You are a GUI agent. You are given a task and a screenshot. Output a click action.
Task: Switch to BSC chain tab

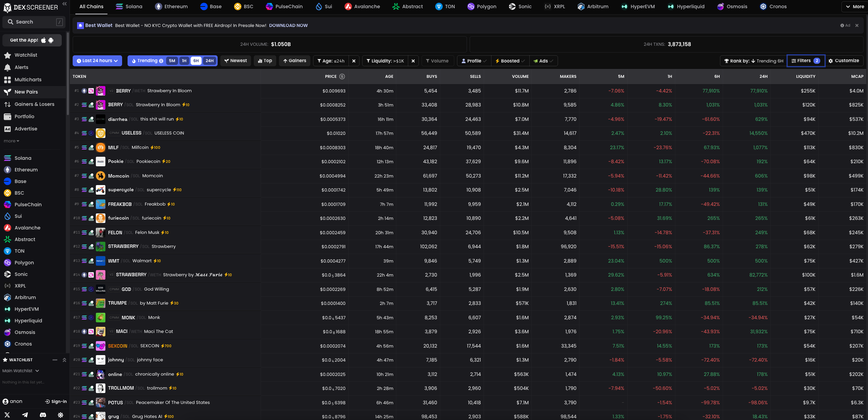point(244,6)
